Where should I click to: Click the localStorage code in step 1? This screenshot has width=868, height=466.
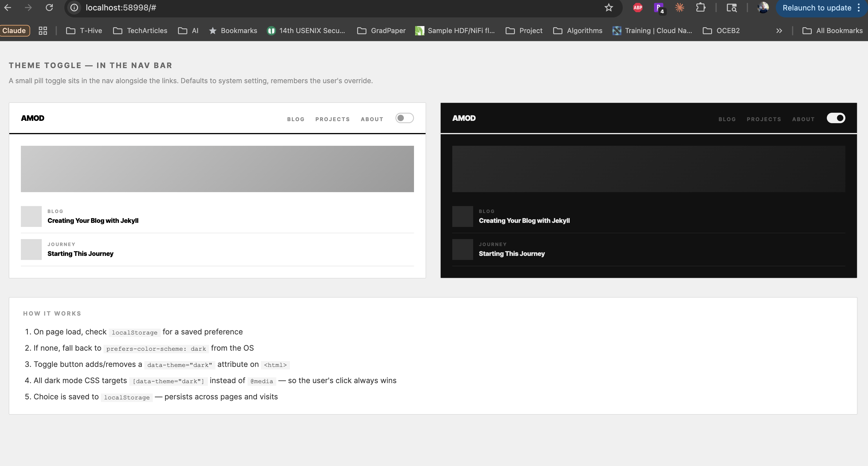[x=135, y=332]
